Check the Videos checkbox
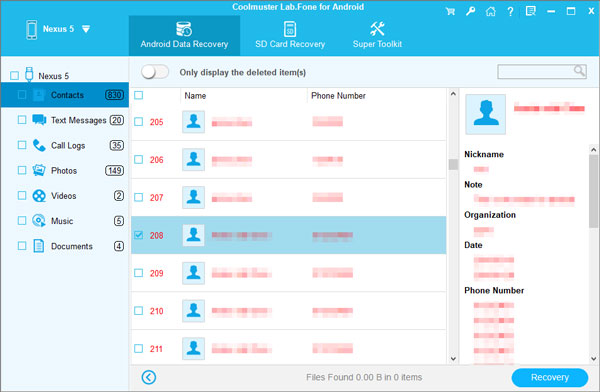 [22, 196]
